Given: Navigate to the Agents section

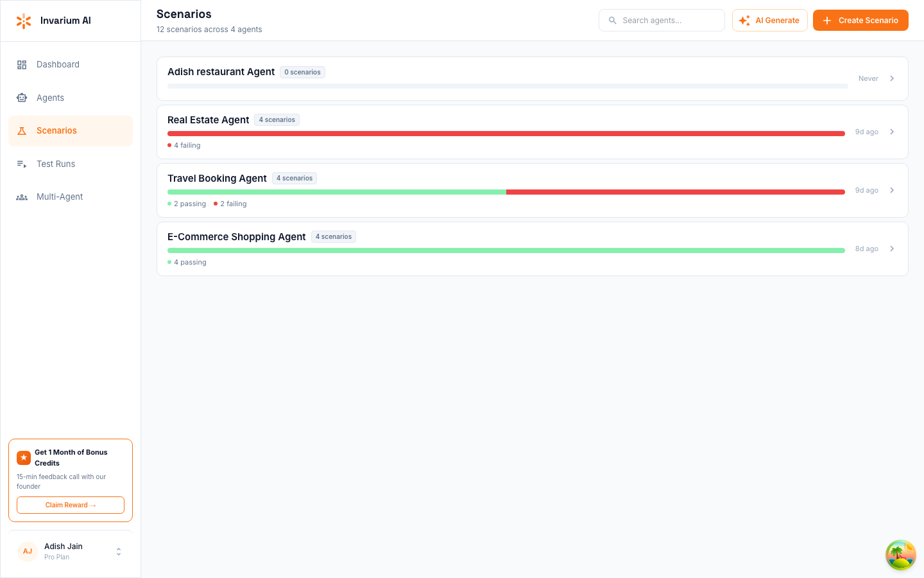Looking at the screenshot, I should coord(51,98).
